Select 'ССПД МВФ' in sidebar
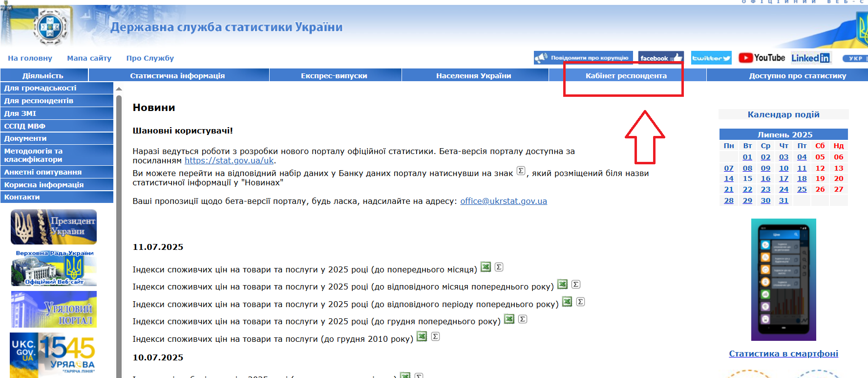 click(57, 126)
